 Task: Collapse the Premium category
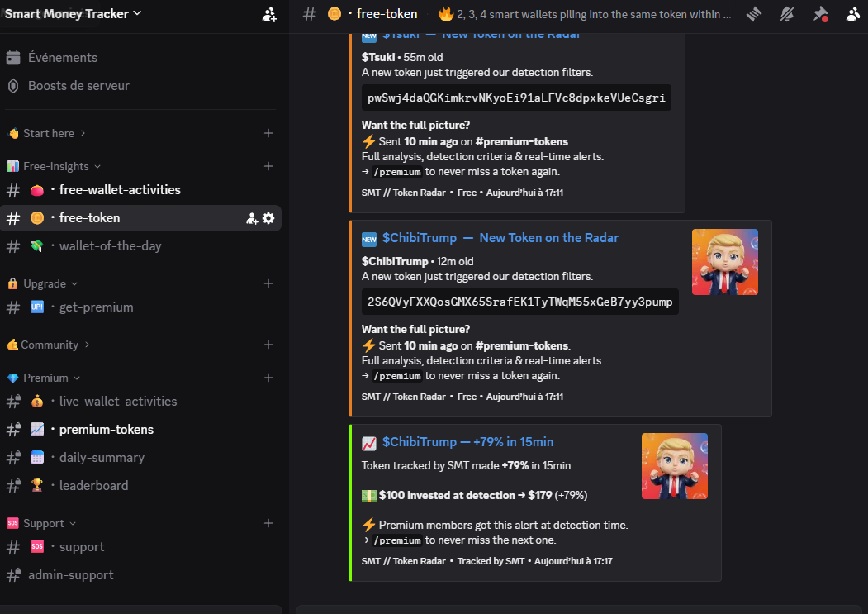[45, 378]
